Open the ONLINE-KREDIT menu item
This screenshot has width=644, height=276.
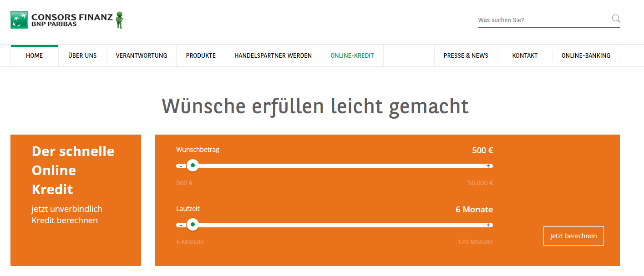(x=352, y=55)
